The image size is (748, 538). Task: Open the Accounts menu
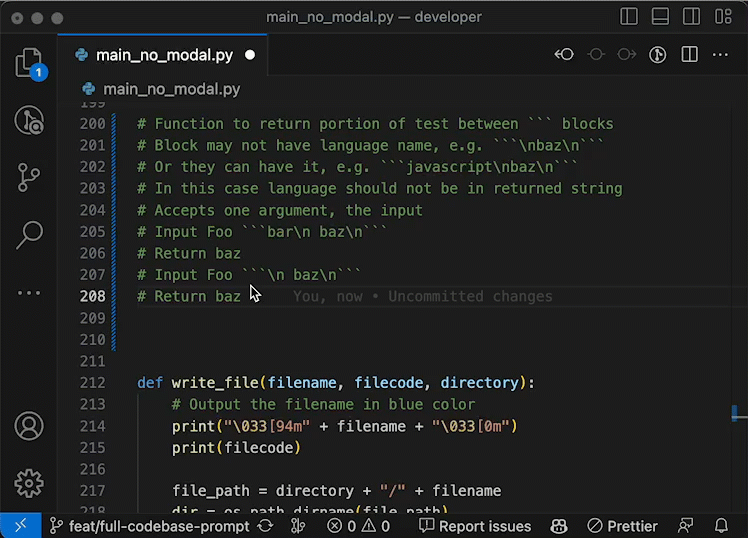tap(29, 425)
